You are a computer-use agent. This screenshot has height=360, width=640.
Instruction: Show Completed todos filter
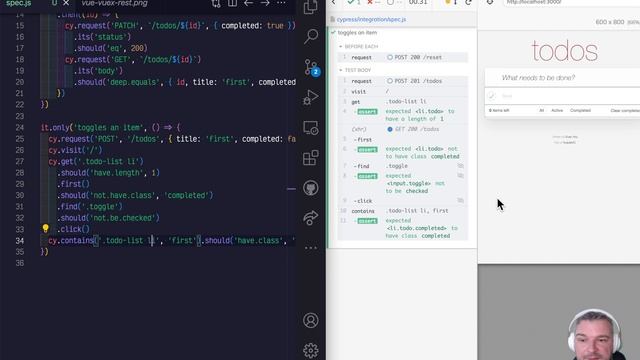(x=580, y=111)
